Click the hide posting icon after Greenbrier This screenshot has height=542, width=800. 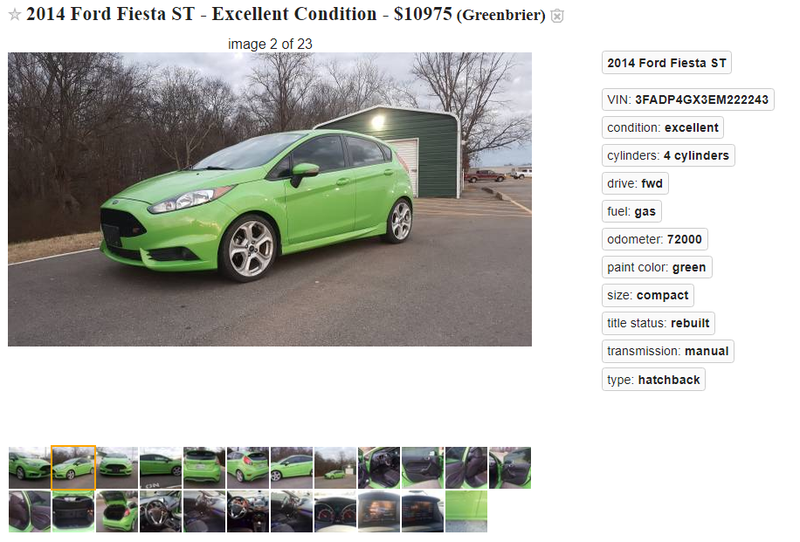557,16
